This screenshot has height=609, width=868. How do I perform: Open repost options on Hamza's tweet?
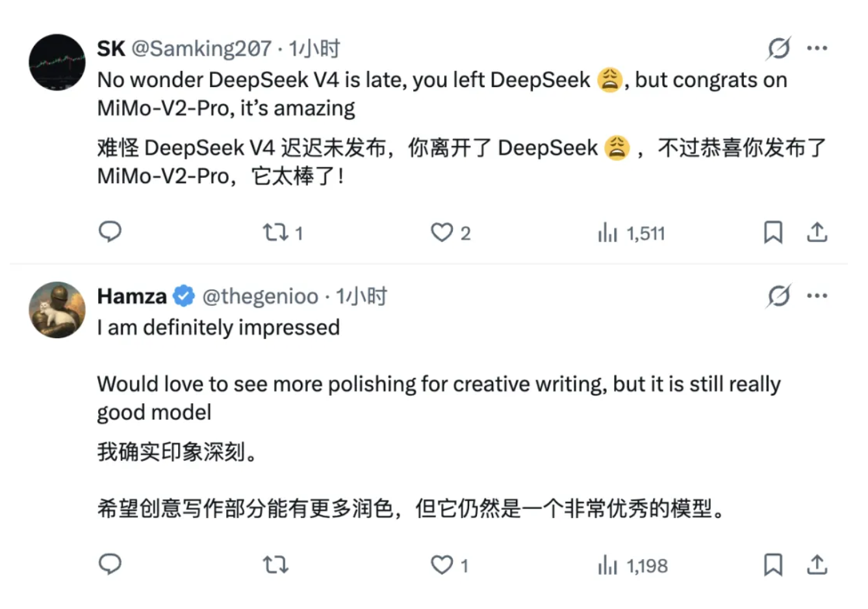276,565
